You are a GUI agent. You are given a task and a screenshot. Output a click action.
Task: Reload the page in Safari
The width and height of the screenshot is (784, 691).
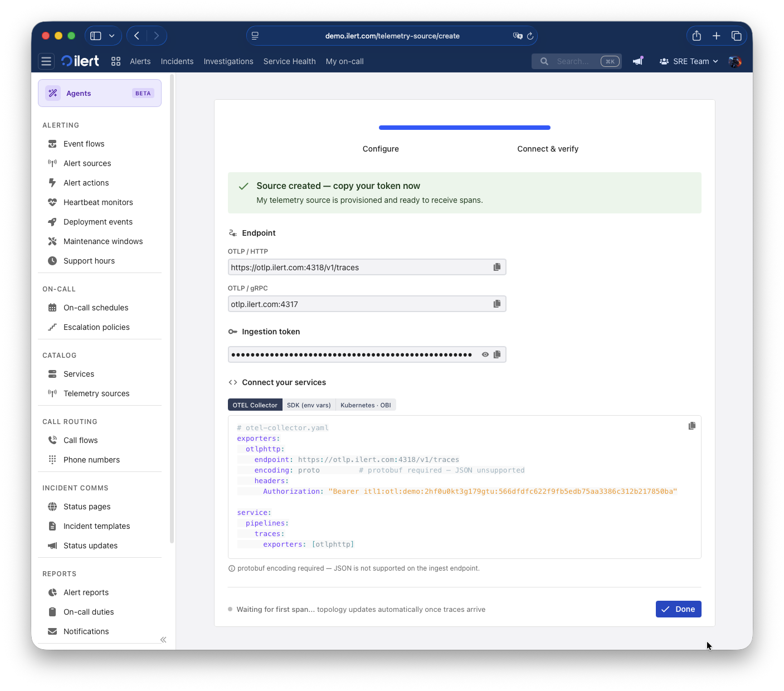click(x=530, y=36)
